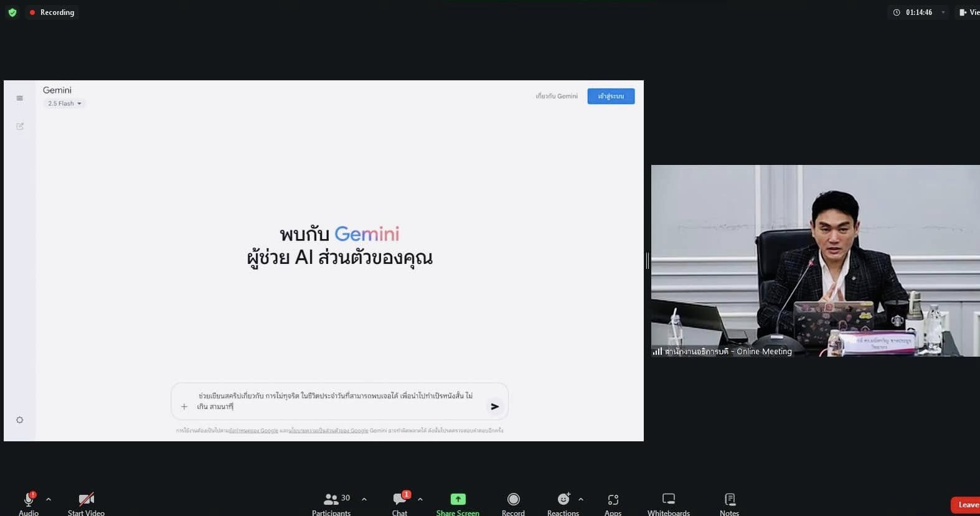Click the blue sign-in button
The width and height of the screenshot is (980, 516).
pyautogui.click(x=611, y=96)
